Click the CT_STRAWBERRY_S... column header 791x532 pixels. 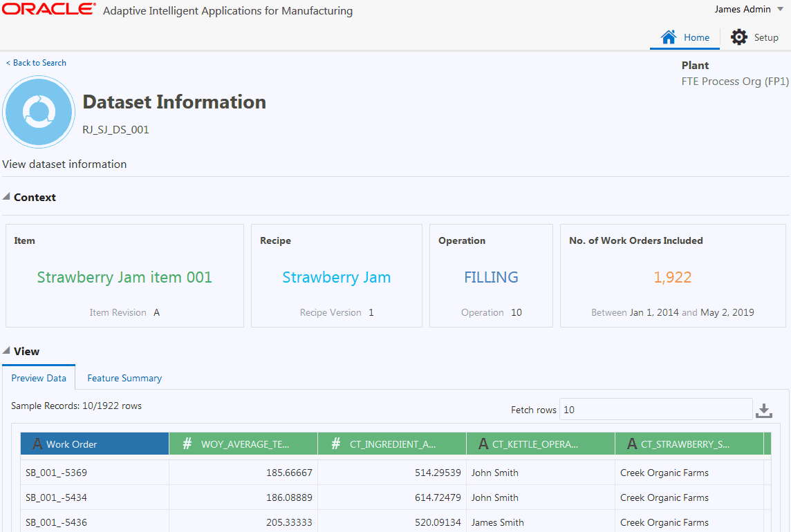coord(689,444)
